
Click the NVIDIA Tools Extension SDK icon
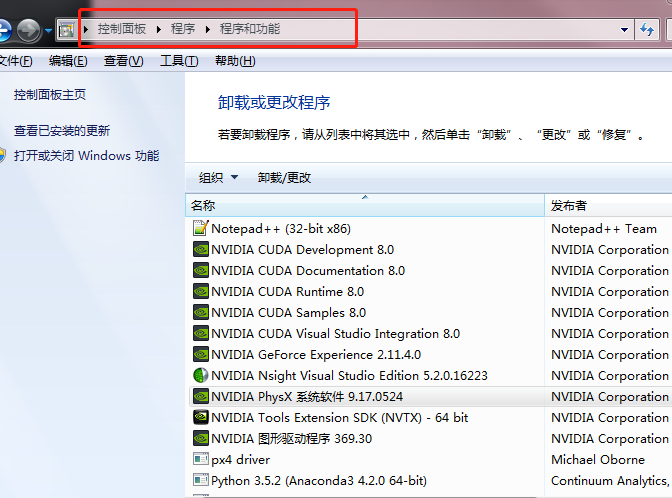pos(201,417)
